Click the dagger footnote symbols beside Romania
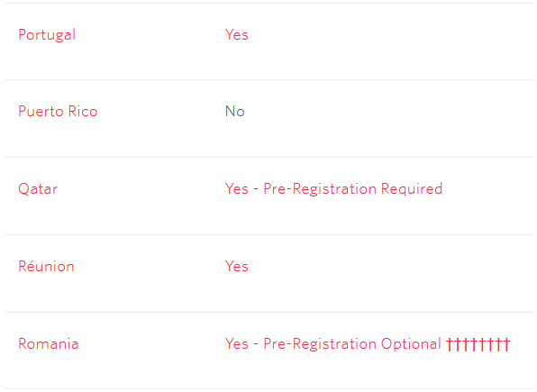The width and height of the screenshot is (537, 392). 478,344
